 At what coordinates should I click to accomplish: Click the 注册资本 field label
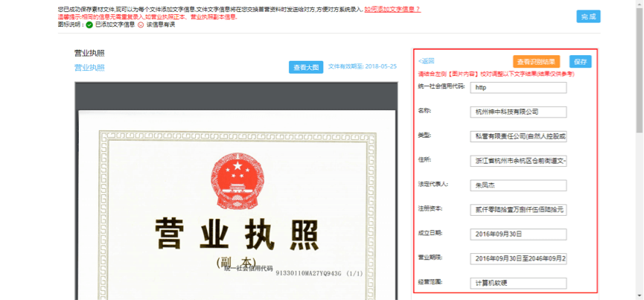(x=430, y=208)
